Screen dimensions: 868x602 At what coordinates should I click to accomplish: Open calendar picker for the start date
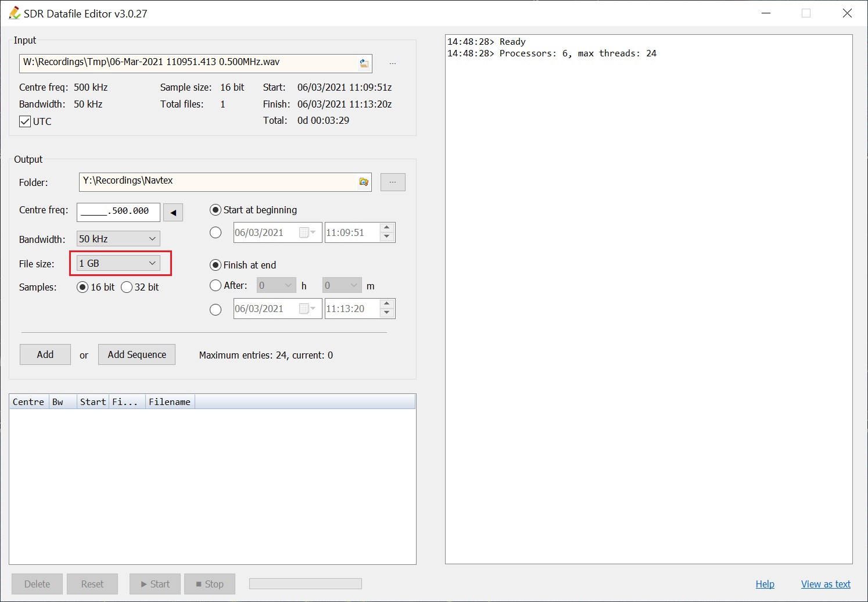[306, 232]
